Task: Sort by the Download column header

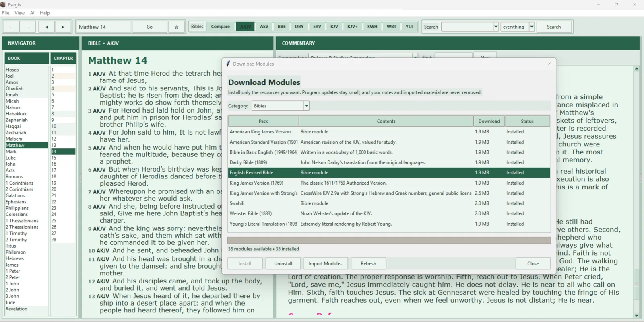Action: (489, 121)
